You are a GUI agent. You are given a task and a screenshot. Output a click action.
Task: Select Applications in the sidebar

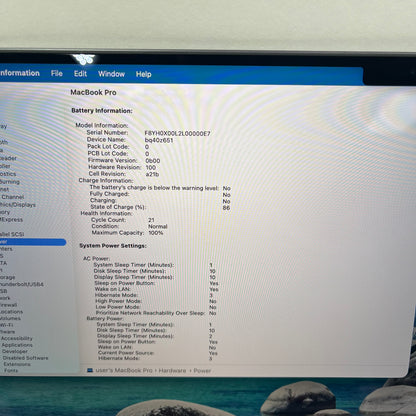[x=17, y=345]
